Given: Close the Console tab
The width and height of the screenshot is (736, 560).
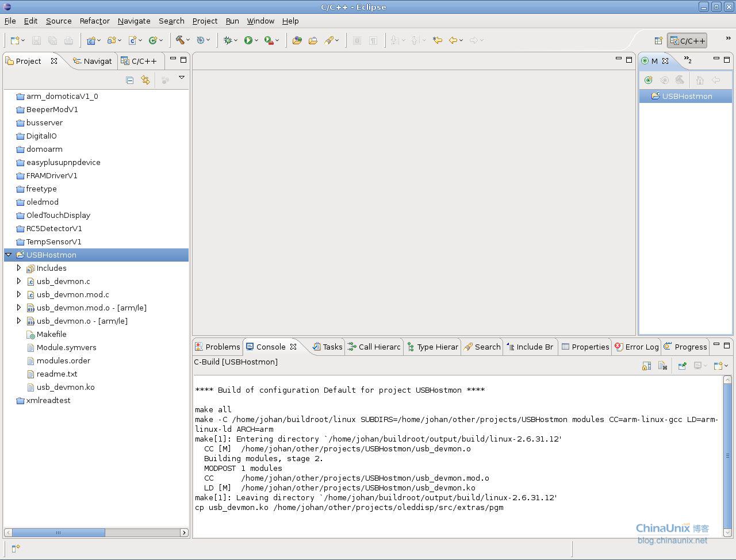Looking at the screenshot, I should (293, 347).
